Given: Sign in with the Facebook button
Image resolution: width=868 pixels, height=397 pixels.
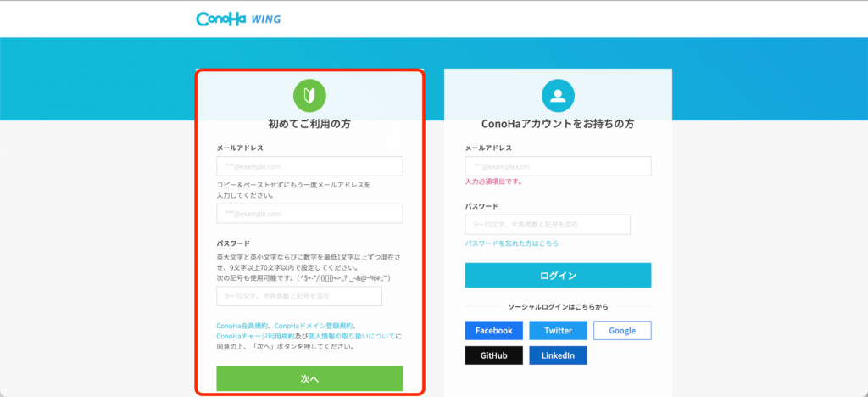Looking at the screenshot, I should pos(494,331).
